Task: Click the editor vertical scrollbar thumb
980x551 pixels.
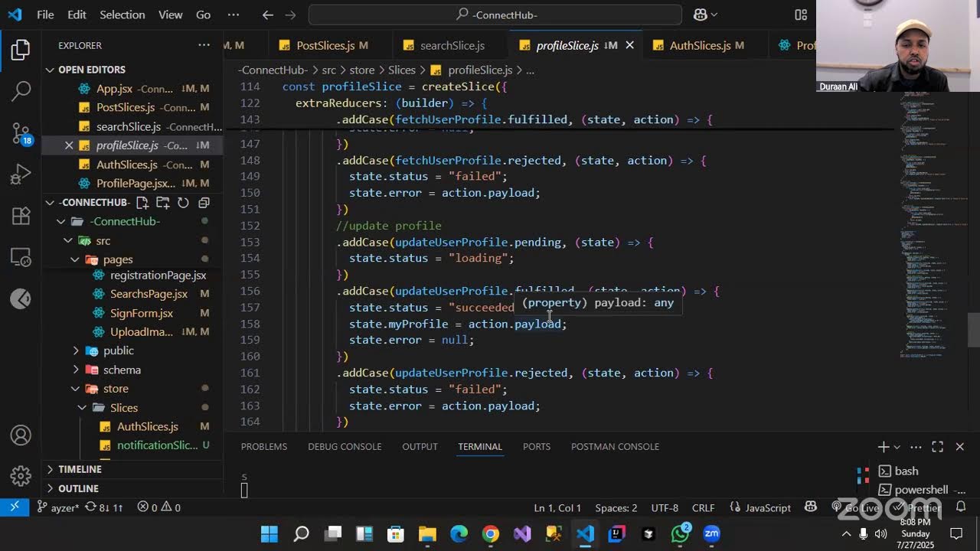Action: (974, 330)
